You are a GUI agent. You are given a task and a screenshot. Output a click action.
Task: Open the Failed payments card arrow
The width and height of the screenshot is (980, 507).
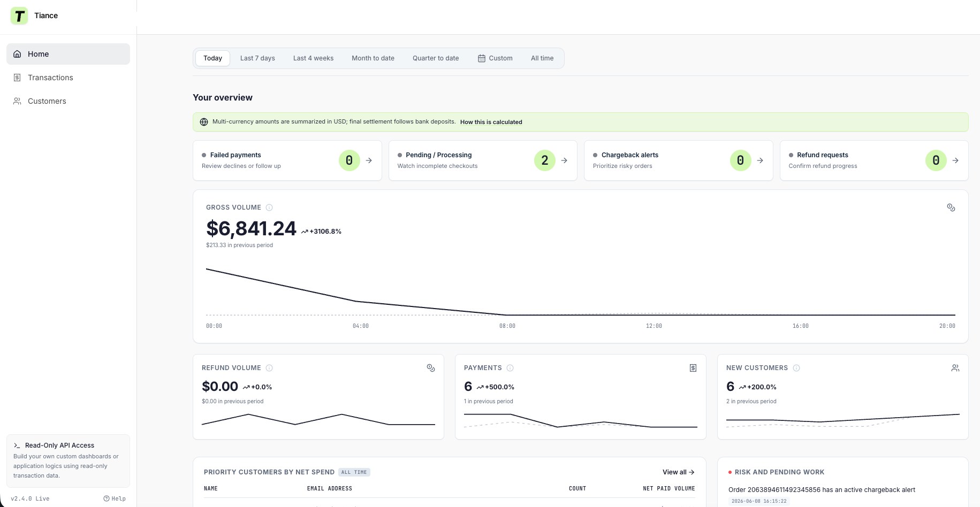point(369,160)
